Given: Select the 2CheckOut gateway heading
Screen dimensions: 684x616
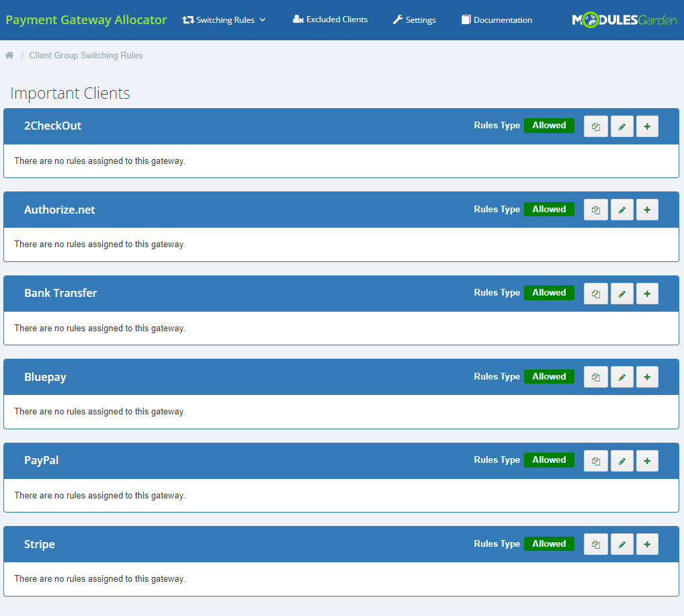Looking at the screenshot, I should [52, 126].
